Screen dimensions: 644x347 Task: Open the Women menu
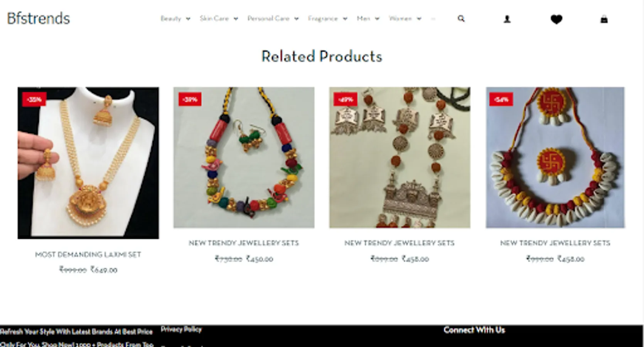point(405,19)
